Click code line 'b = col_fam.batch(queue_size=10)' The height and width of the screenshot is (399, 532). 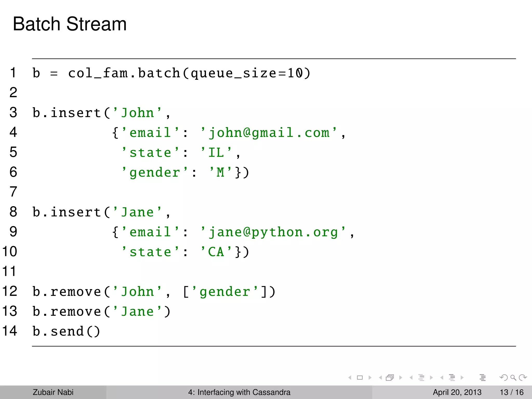(x=171, y=73)
